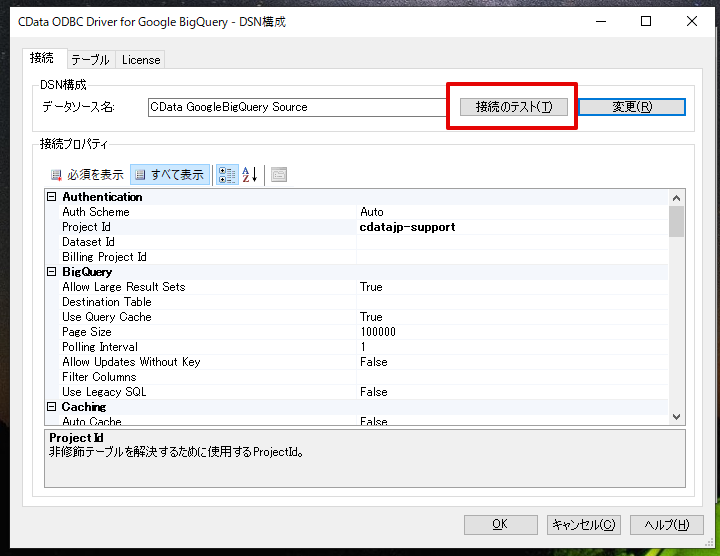Image resolution: width=720 pixels, height=556 pixels.
Task: Click the cdatajp-support value cell
Action: (x=512, y=227)
